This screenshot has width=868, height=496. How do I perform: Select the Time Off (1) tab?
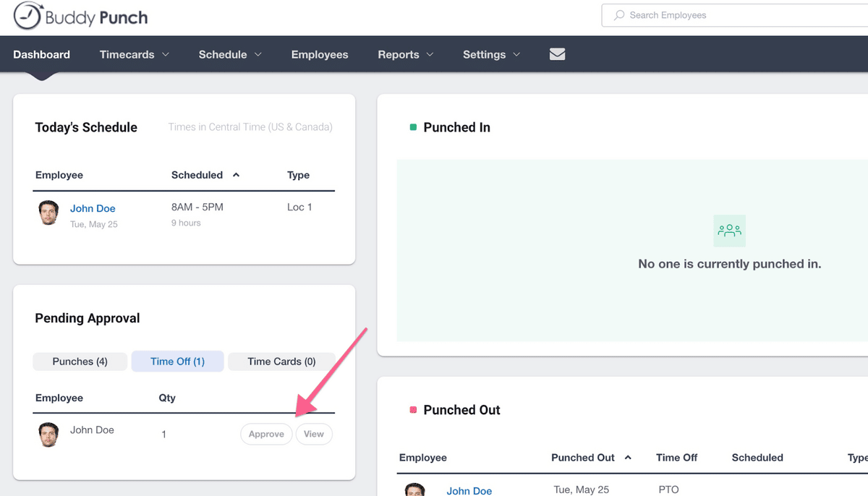[177, 362]
